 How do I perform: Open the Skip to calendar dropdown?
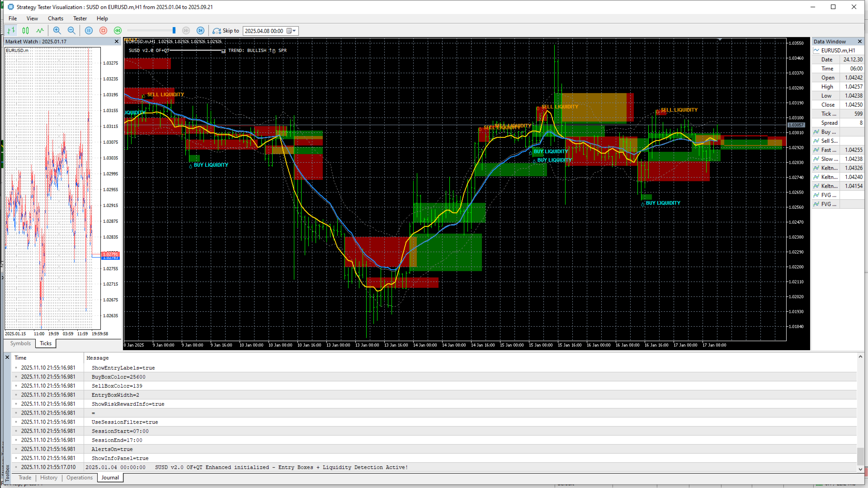tap(292, 31)
